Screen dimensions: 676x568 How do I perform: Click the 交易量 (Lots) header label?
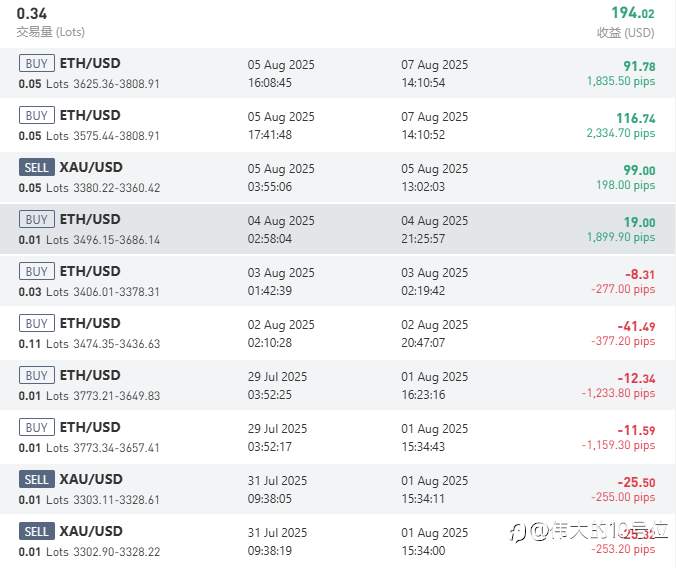pyautogui.click(x=51, y=32)
